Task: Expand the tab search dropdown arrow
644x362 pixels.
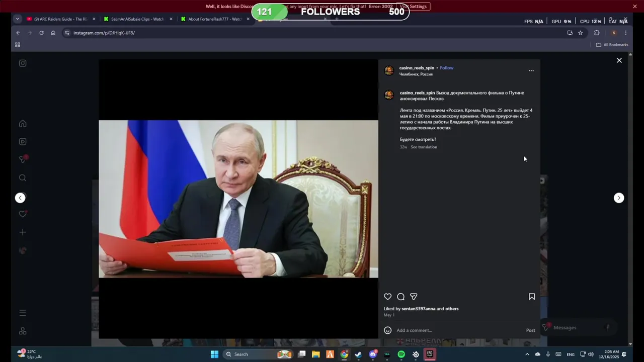Action: tap(17, 19)
